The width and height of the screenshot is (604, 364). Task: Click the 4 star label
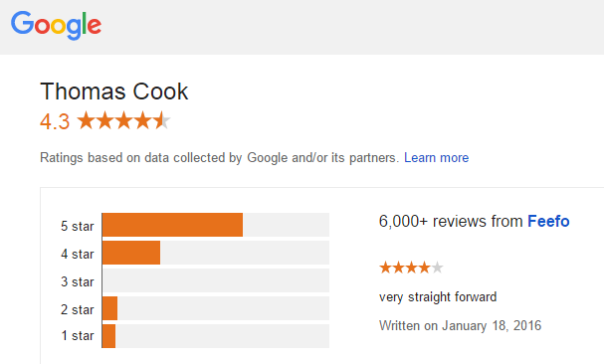[x=77, y=254]
